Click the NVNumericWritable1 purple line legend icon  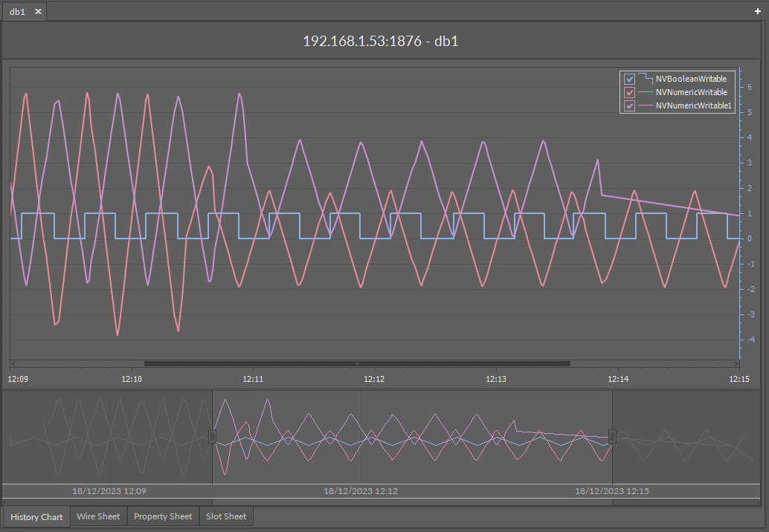click(644, 106)
